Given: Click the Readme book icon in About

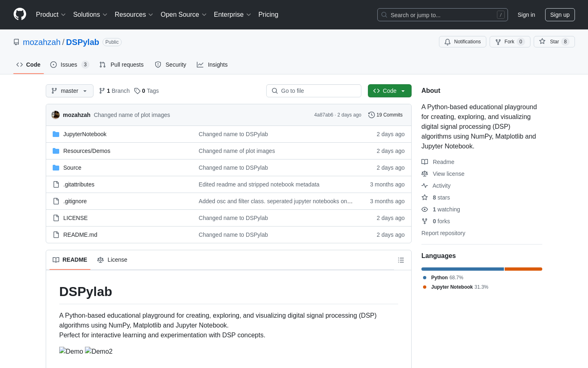Looking at the screenshot, I should point(425,162).
